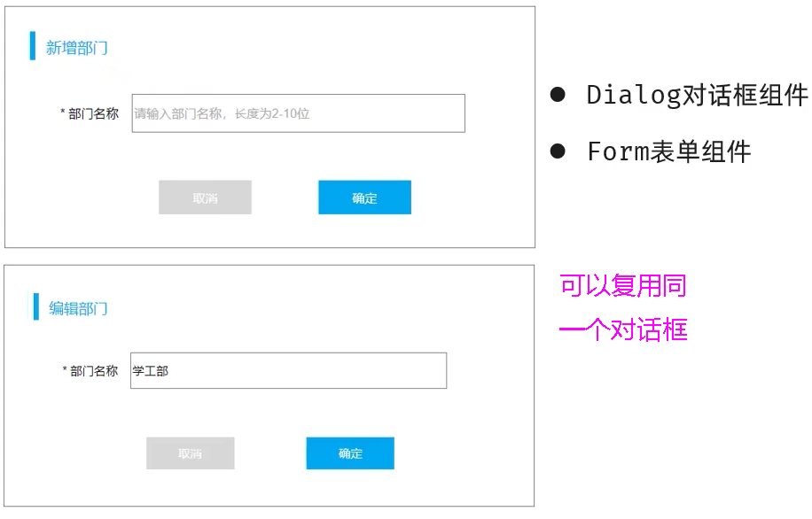Click the bullet dot before Dialog对话框组件
Viewport: 812px width, 519px height.
coord(558,95)
